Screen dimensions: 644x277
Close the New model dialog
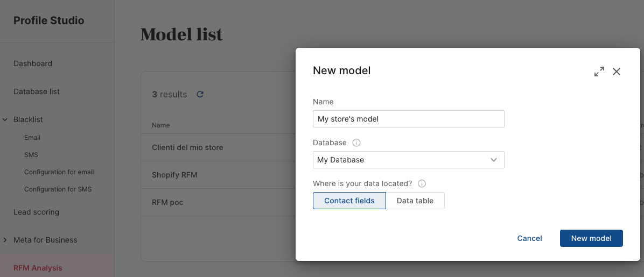click(617, 72)
